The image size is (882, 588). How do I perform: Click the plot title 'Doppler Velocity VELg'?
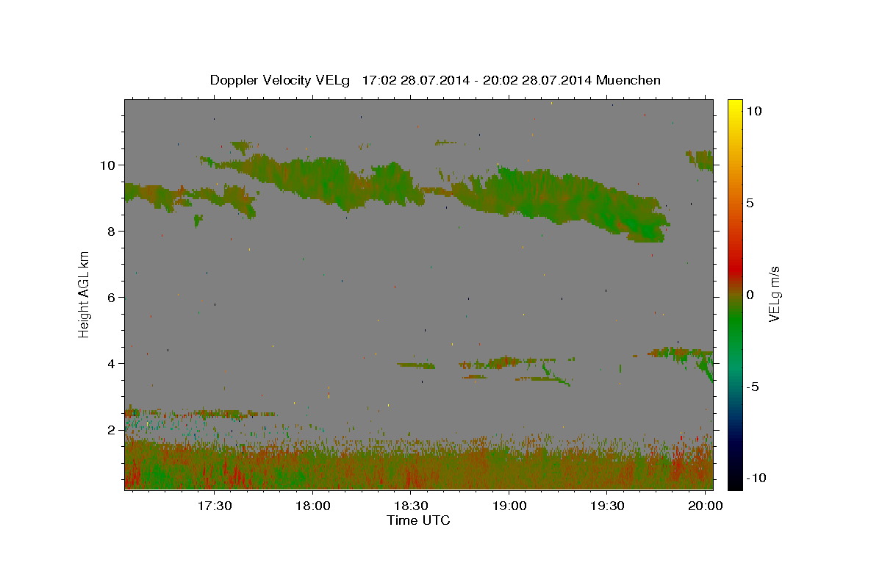(x=282, y=80)
